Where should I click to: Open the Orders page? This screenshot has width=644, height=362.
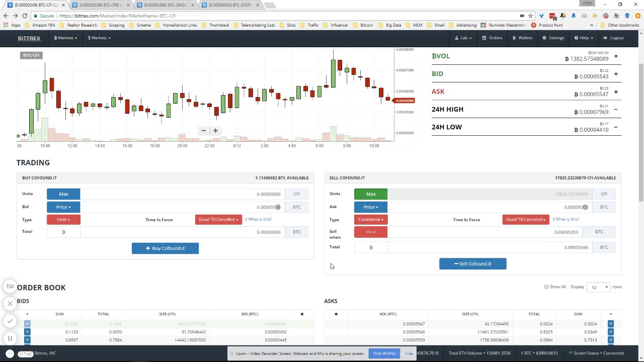coord(492,38)
